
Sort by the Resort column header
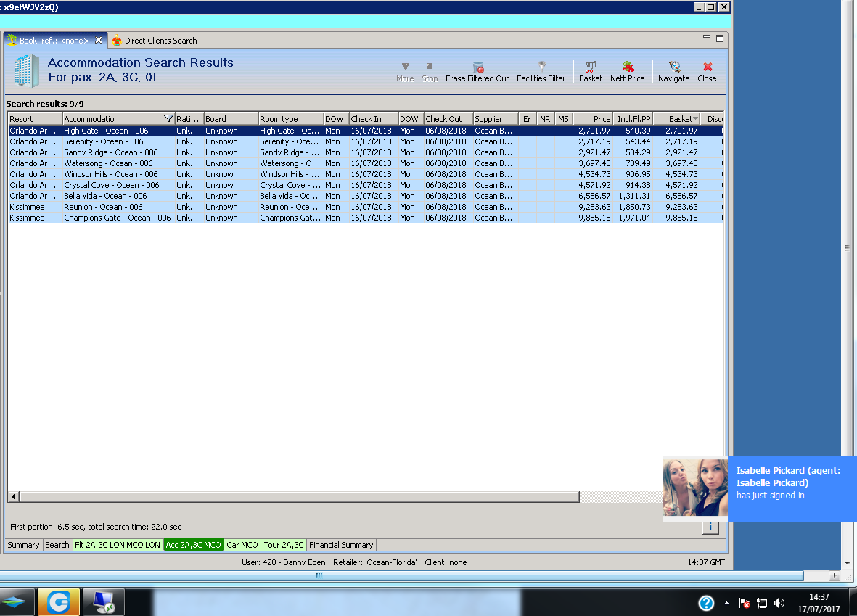click(x=35, y=118)
